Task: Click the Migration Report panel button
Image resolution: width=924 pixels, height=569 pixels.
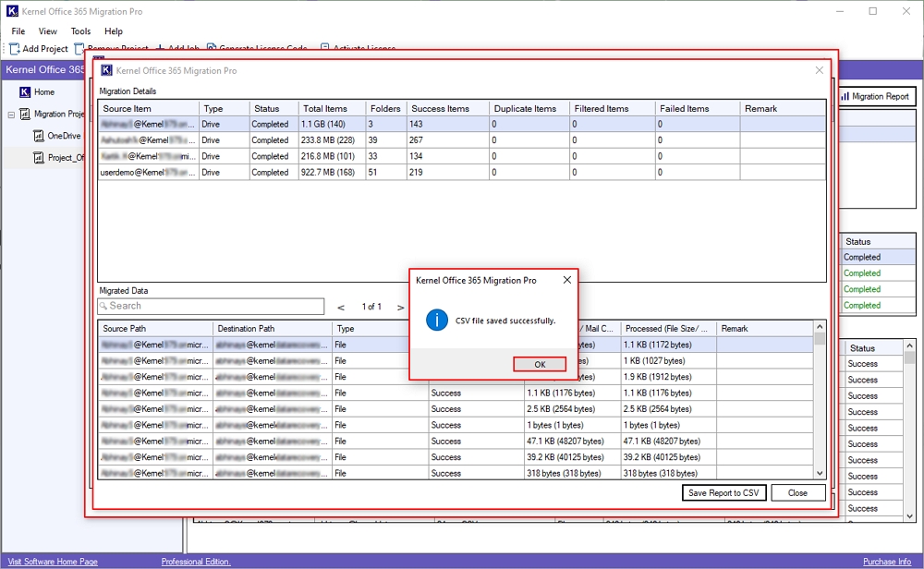Action: click(x=876, y=95)
